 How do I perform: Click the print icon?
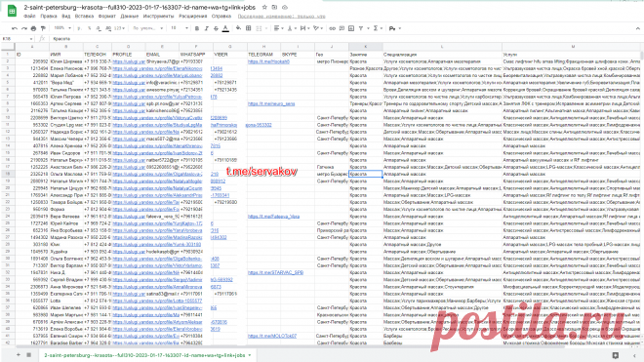tap(34, 28)
